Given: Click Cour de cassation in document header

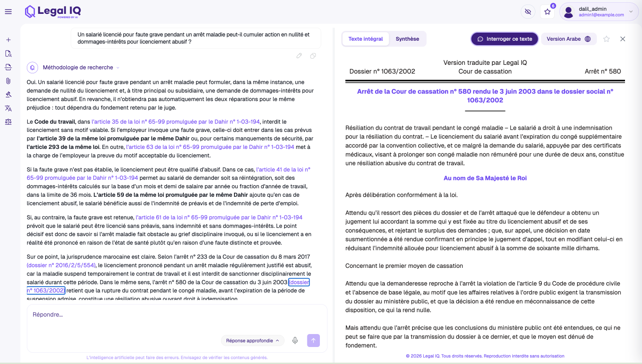Looking at the screenshot, I should click(x=485, y=72).
